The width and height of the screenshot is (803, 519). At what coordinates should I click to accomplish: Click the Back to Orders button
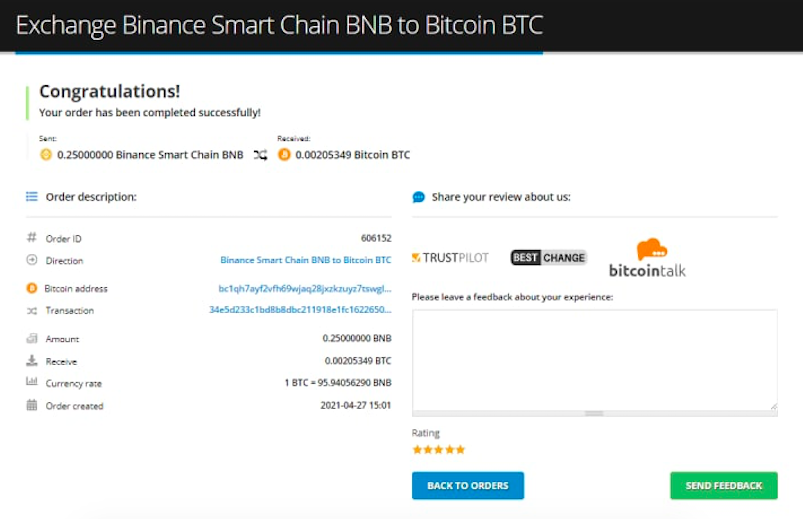[468, 485]
